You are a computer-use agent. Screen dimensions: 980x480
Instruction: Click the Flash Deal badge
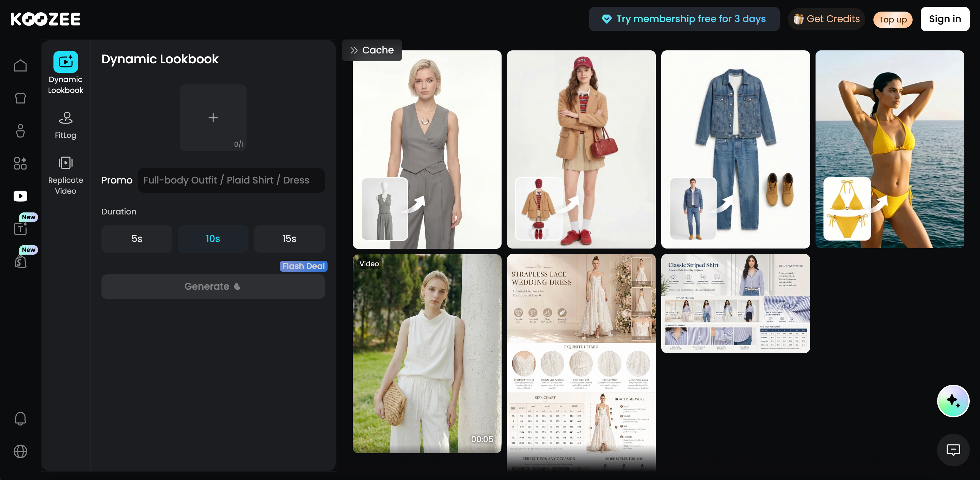click(x=304, y=266)
